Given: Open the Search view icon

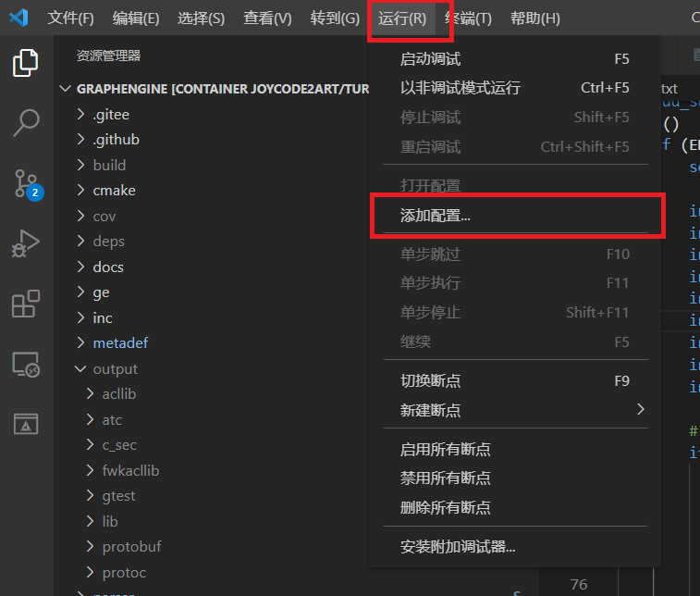Looking at the screenshot, I should pos(26,122).
